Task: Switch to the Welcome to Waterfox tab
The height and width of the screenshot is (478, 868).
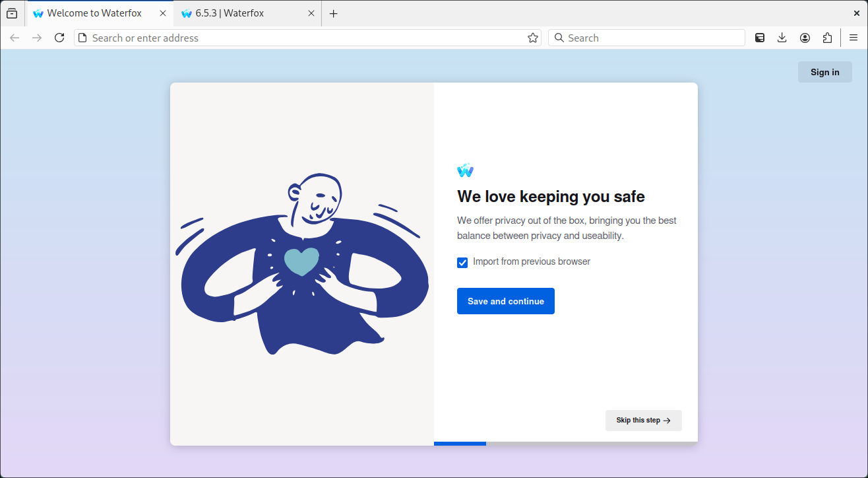Action: [100, 13]
